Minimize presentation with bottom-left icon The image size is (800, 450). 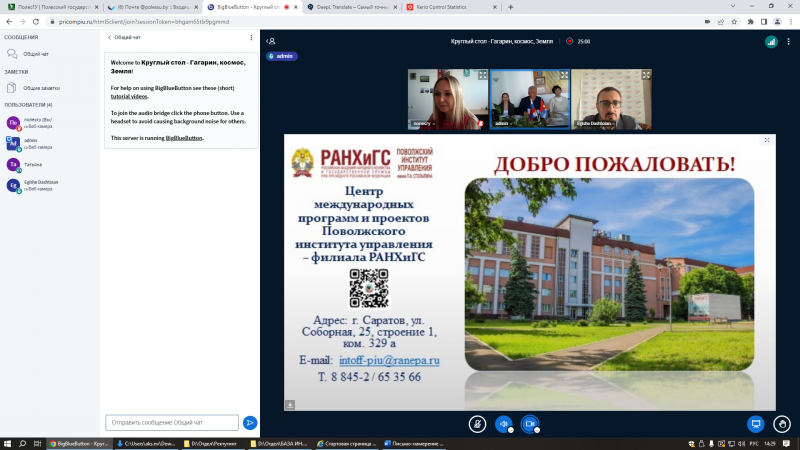pos(290,405)
